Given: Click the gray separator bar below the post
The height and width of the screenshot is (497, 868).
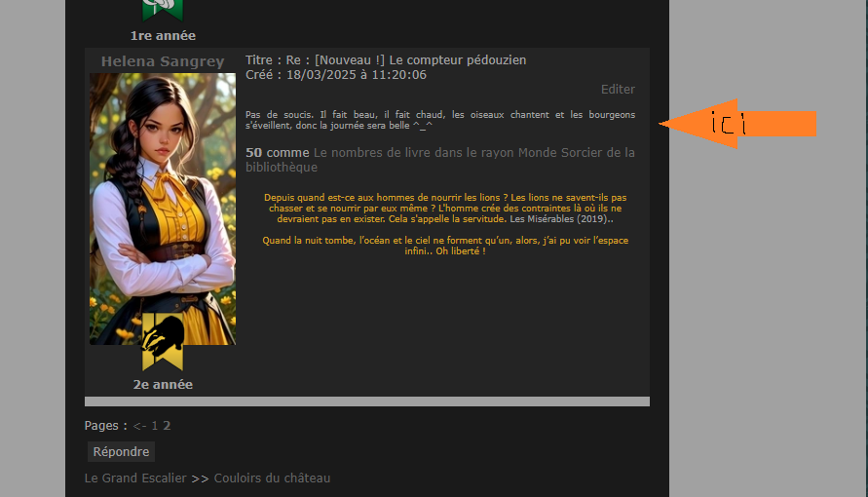Looking at the screenshot, I should point(367,401).
